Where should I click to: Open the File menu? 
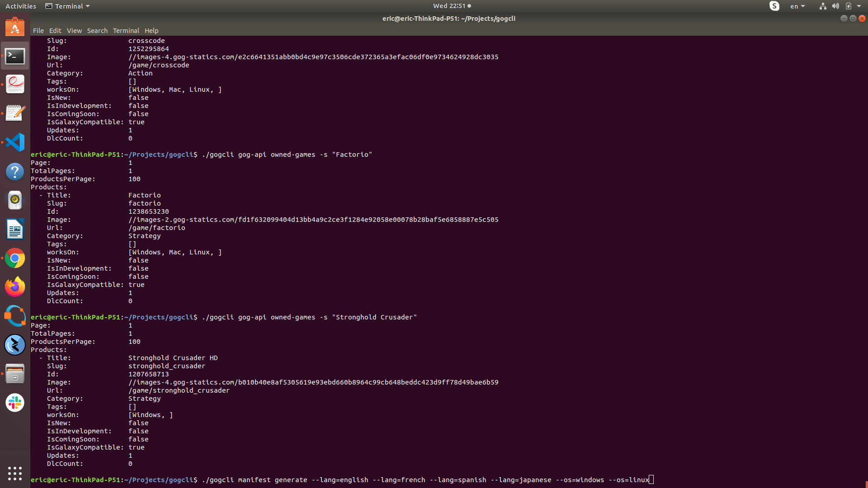click(38, 31)
